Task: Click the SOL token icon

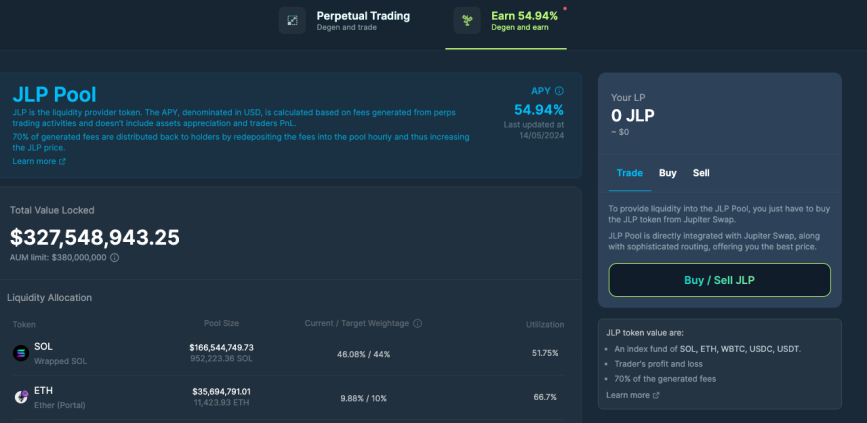Action: click(21, 353)
